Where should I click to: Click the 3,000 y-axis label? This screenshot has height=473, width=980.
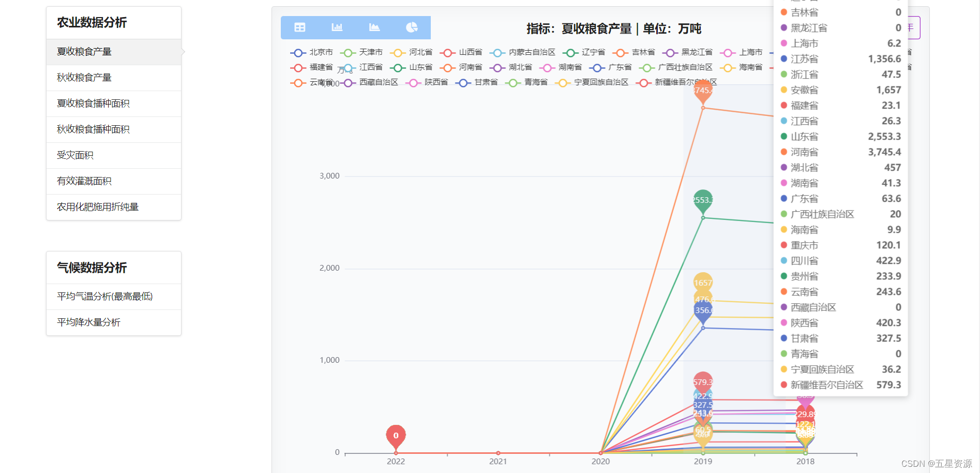329,176
